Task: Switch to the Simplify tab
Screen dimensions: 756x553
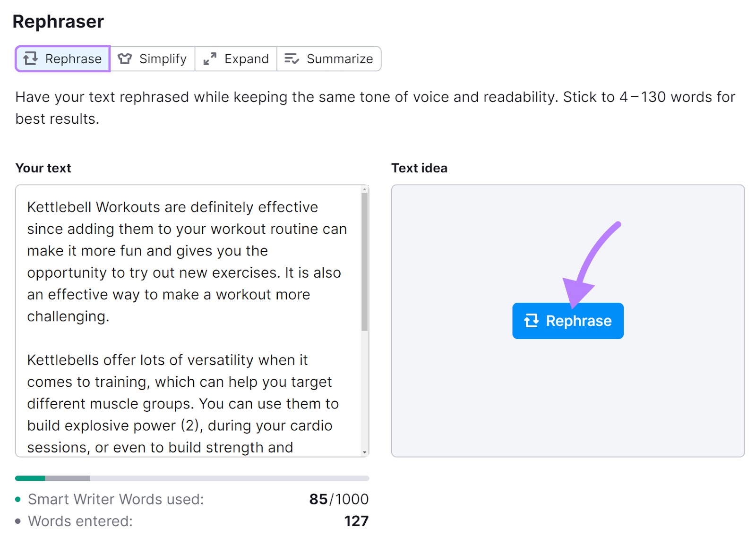Action: tap(152, 59)
